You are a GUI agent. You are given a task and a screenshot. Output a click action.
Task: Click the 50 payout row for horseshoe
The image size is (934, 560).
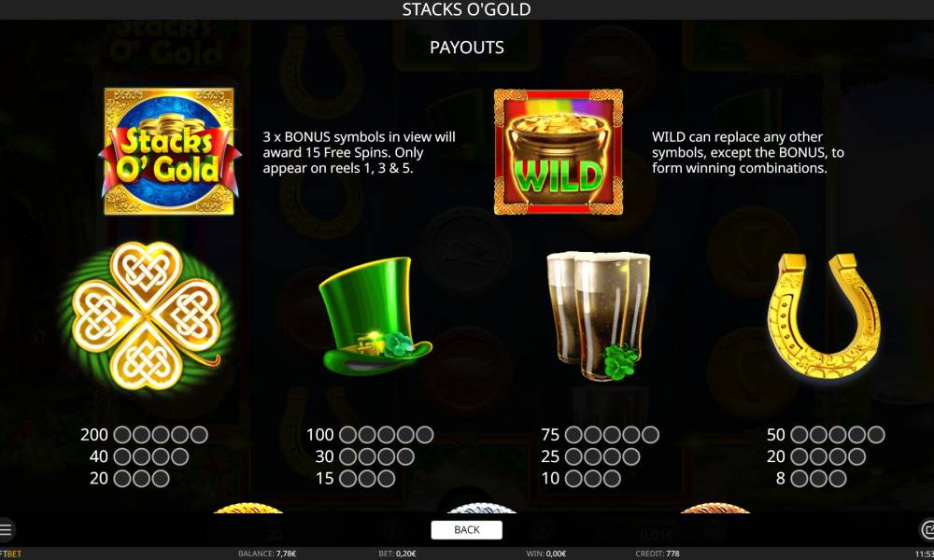point(826,434)
